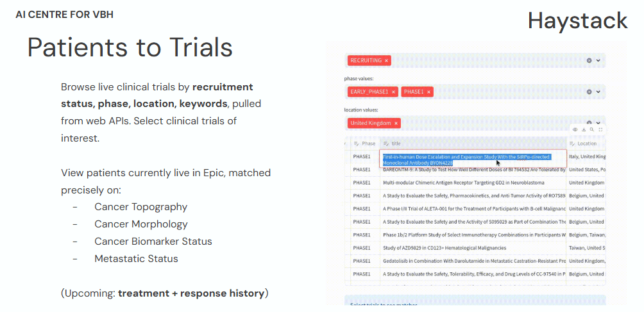644x312 pixels.
Task: Remove the RECRUITING tag with its x
Action: click(x=387, y=60)
